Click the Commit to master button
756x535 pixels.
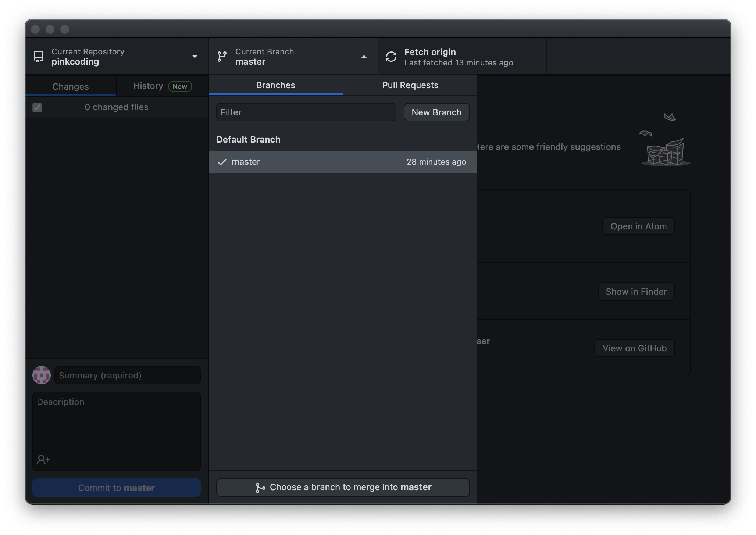click(117, 488)
